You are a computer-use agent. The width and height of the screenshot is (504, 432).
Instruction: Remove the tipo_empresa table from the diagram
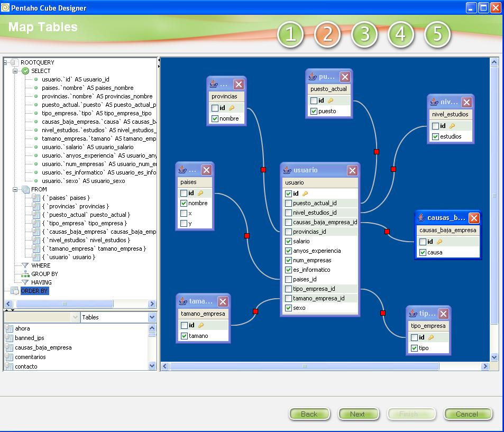443,314
